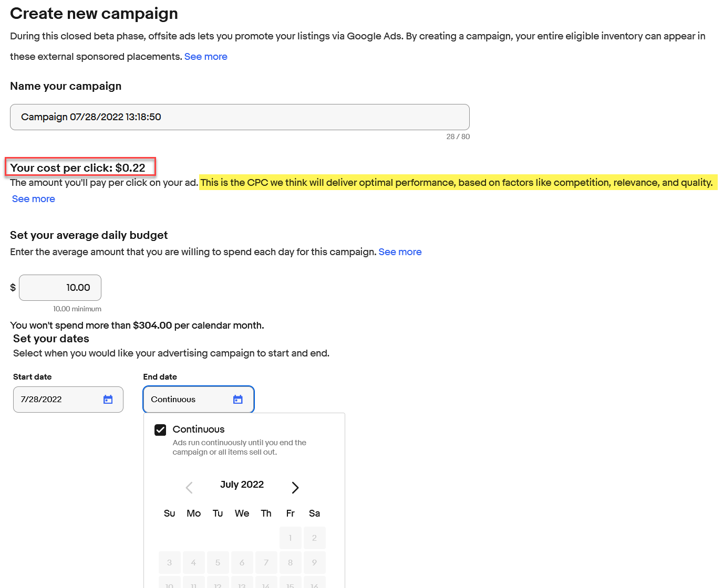Click the $304.00 per calendar month text

(x=199, y=325)
